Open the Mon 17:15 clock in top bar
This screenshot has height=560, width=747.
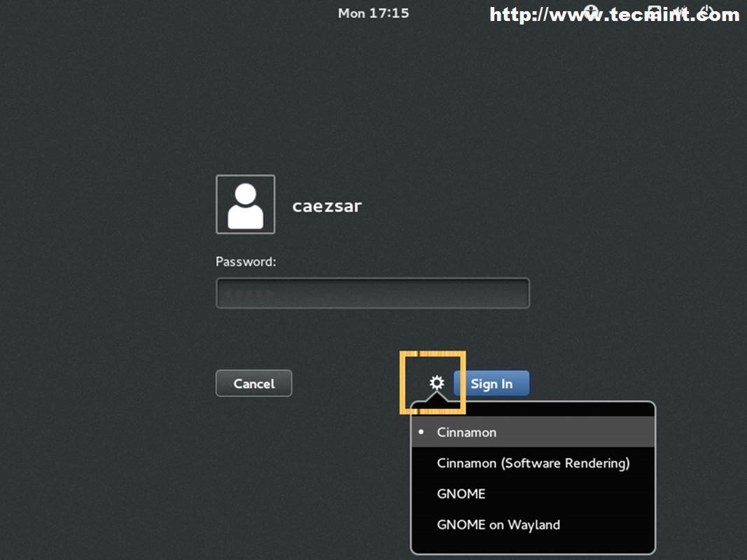[374, 13]
